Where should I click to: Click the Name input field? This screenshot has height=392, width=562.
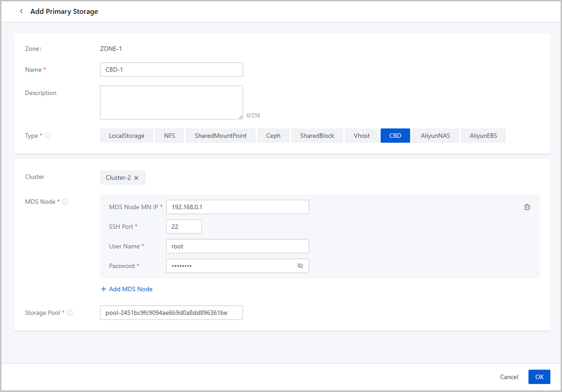tap(171, 70)
